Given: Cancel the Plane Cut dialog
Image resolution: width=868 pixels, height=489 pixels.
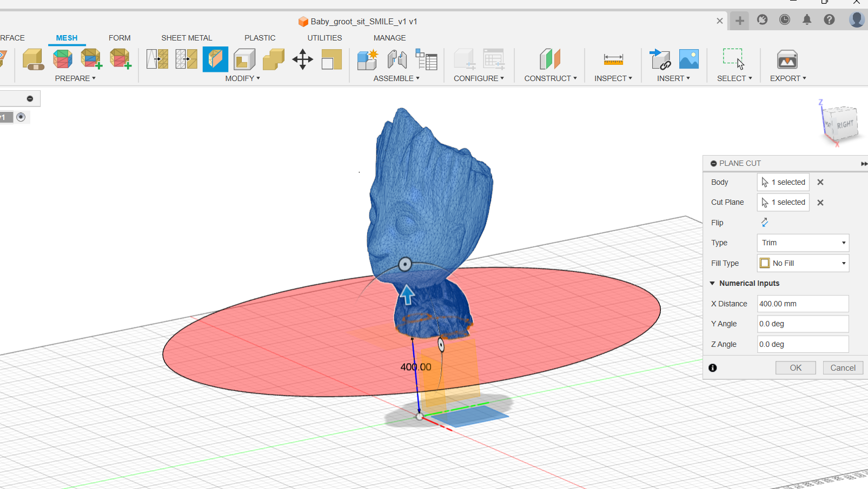Looking at the screenshot, I should (x=843, y=367).
